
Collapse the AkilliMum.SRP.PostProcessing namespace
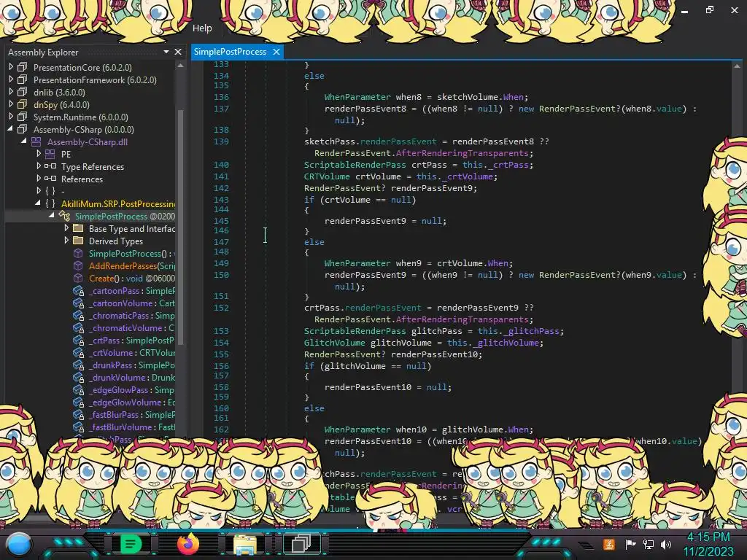click(38, 203)
